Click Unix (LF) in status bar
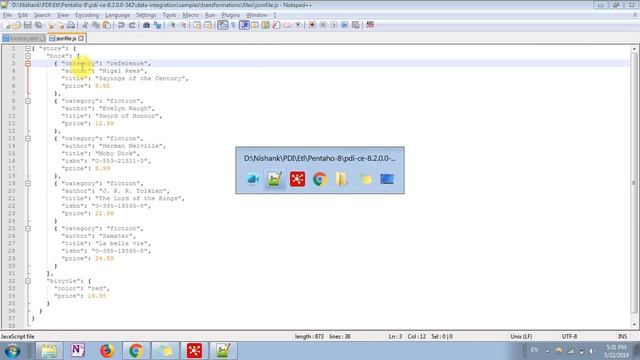 521,337
